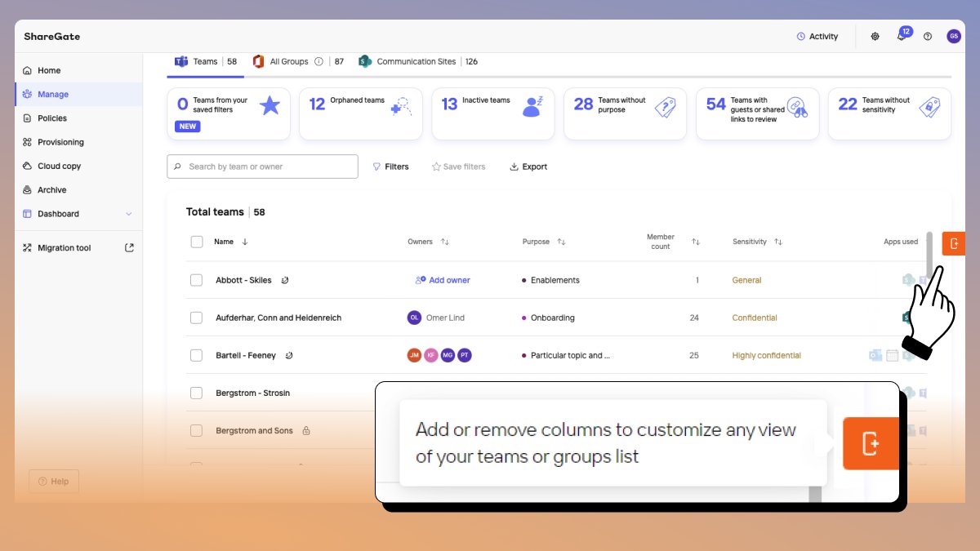This screenshot has height=551, width=980.
Task: Open Teams with guests or shared links card
Action: (758, 113)
